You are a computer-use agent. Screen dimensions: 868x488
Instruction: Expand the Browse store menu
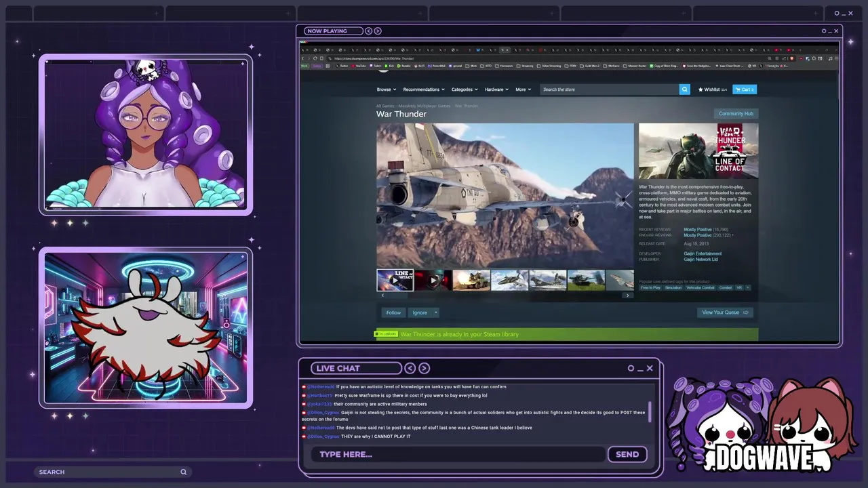pyautogui.click(x=385, y=89)
